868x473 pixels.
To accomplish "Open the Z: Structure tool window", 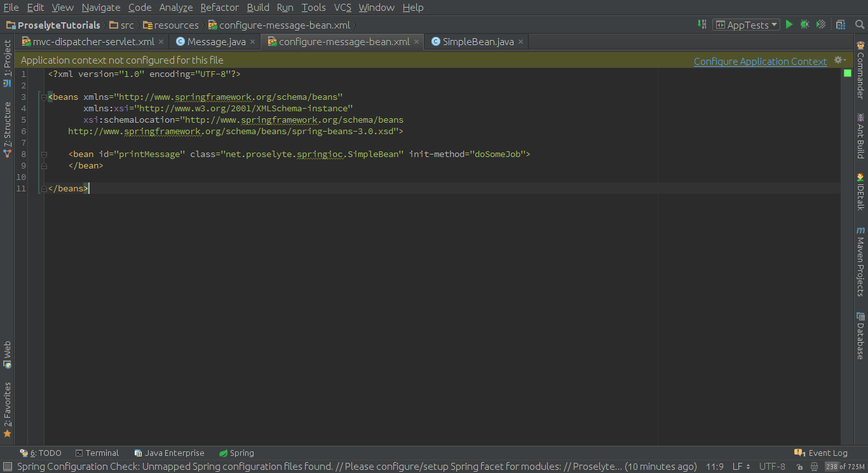I will (x=7, y=130).
